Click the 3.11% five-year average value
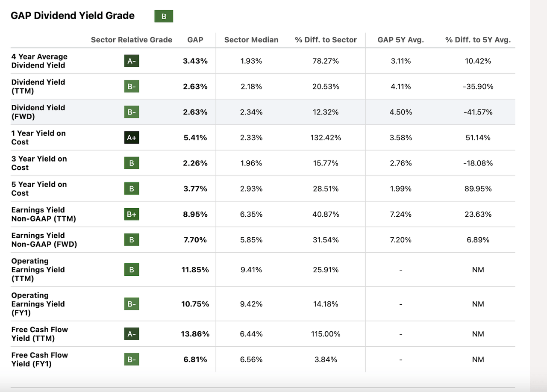Image resolution: width=547 pixels, height=392 pixels. click(x=400, y=61)
